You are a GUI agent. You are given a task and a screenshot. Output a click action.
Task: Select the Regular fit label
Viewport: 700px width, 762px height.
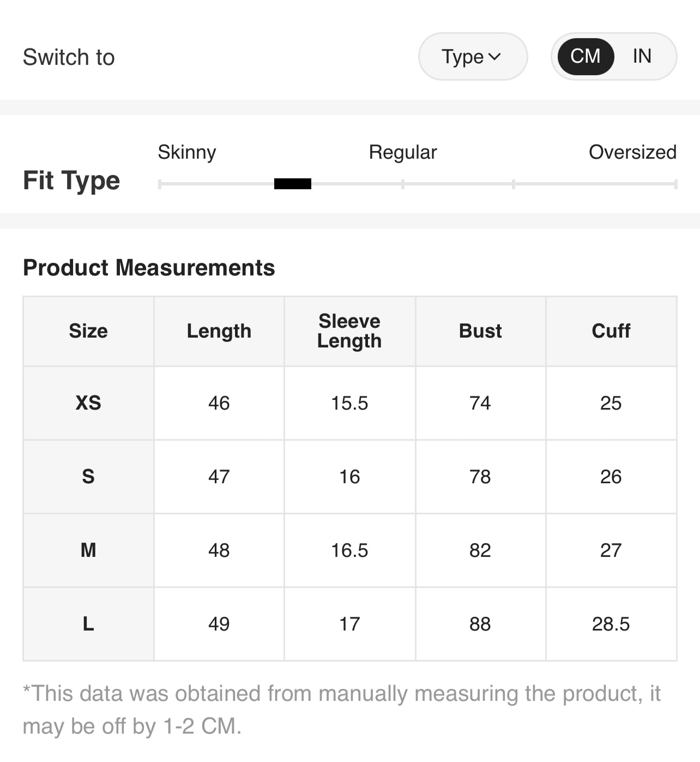click(402, 152)
